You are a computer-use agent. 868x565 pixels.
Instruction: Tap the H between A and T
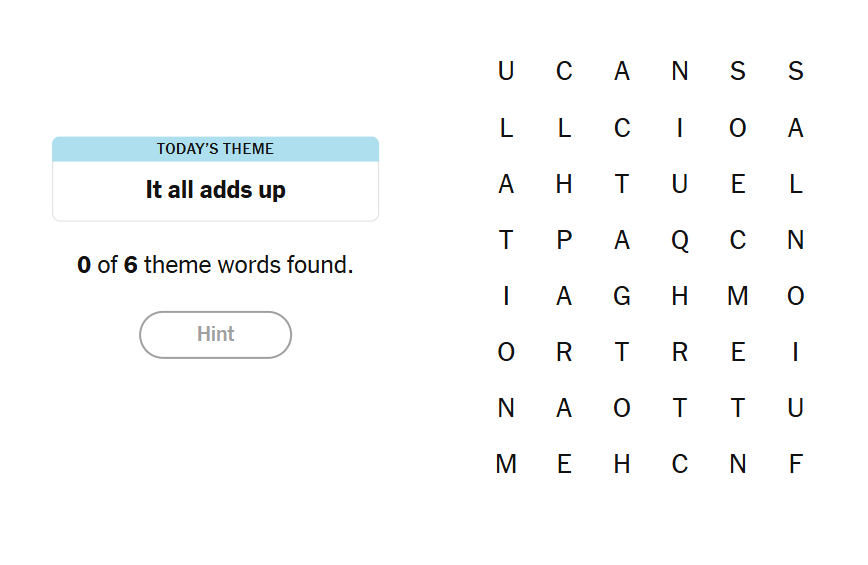(564, 184)
